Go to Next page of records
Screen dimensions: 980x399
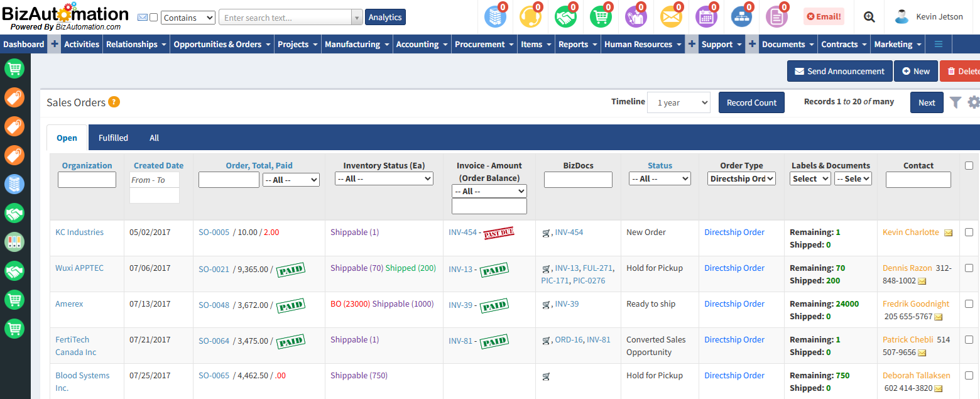pyautogui.click(x=927, y=102)
